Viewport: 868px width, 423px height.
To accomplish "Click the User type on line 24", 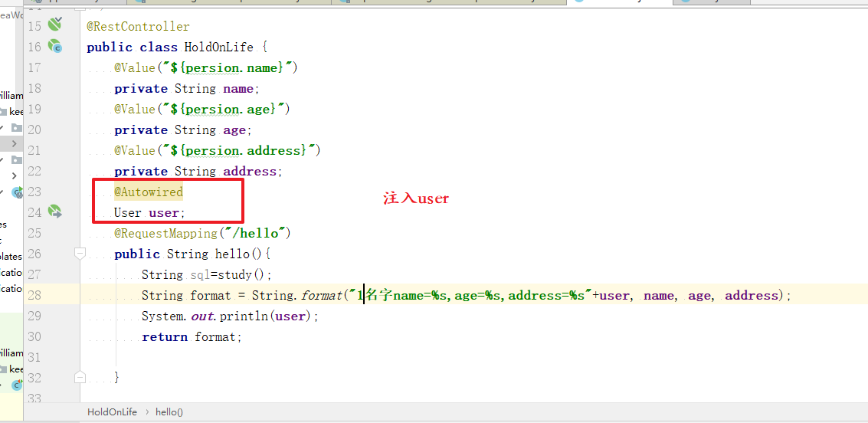I will click(128, 212).
